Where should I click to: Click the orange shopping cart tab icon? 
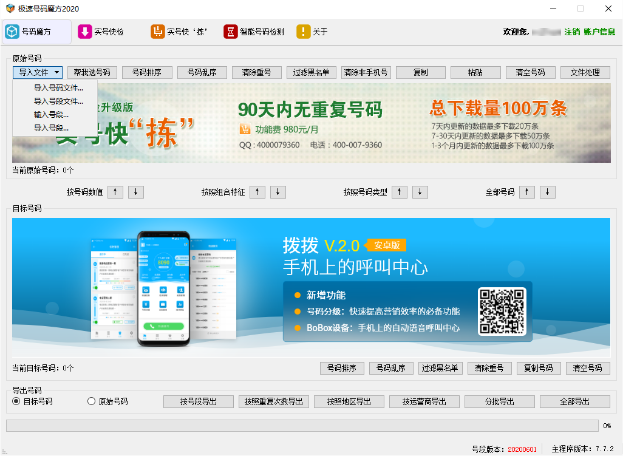click(x=157, y=31)
